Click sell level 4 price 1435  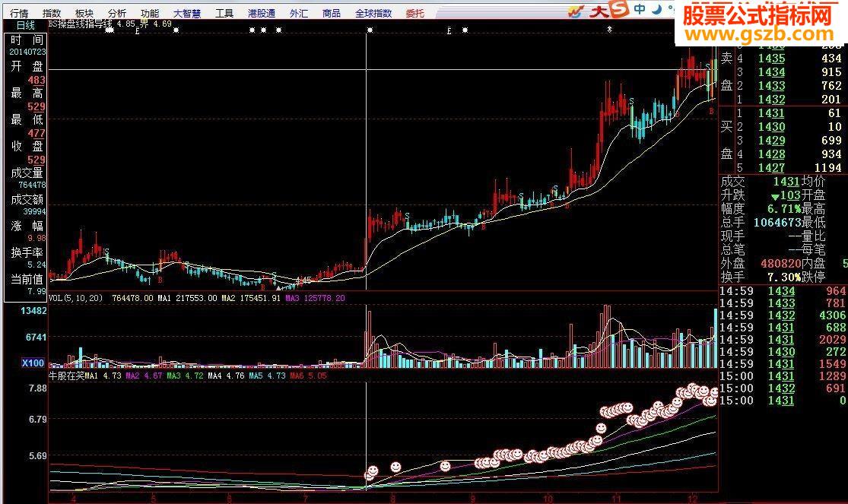[x=771, y=59]
